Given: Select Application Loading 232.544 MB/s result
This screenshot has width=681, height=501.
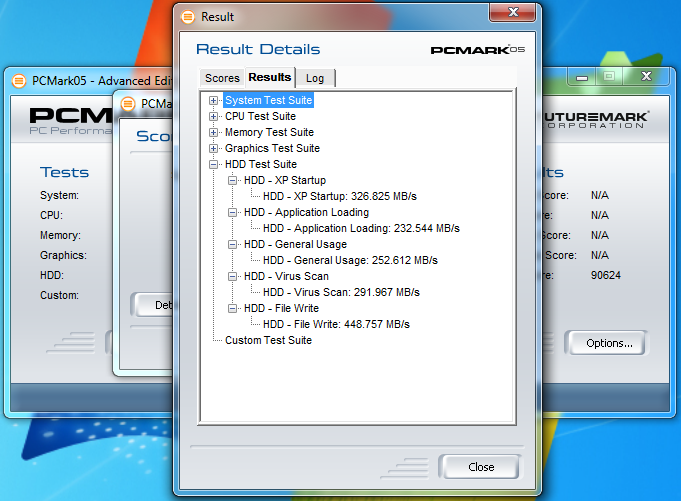Looking at the screenshot, I should pyautogui.click(x=361, y=228).
